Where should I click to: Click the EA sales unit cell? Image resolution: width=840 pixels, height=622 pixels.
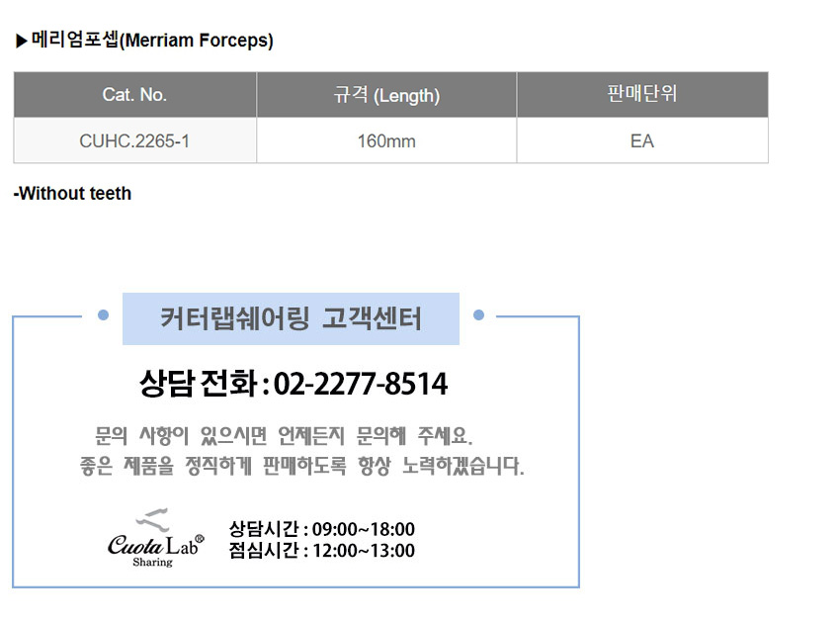(x=641, y=140)
